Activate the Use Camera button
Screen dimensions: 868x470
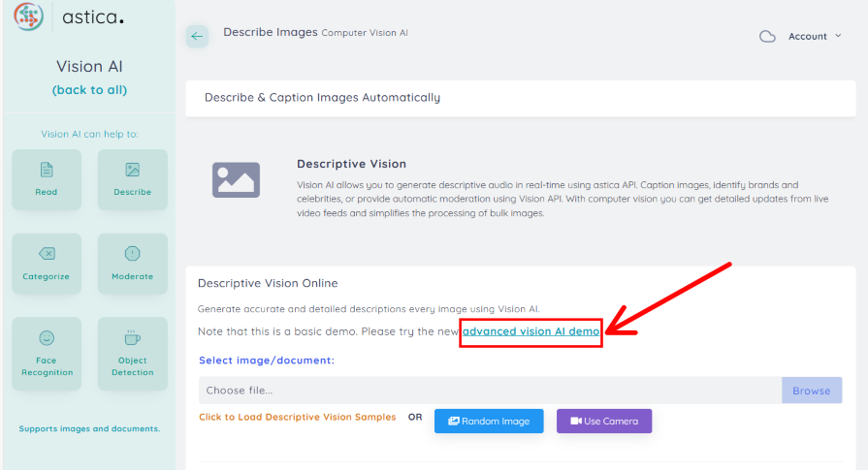[x=604, y=422]
